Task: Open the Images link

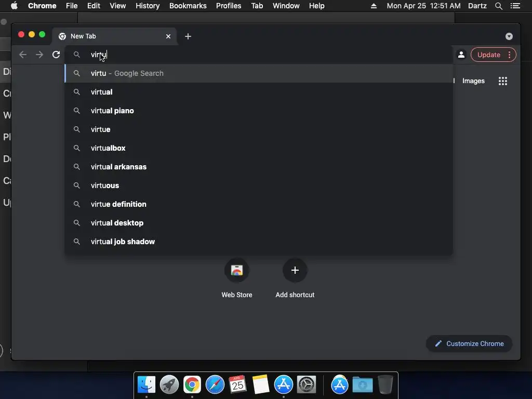Action: tap(473, 81)
